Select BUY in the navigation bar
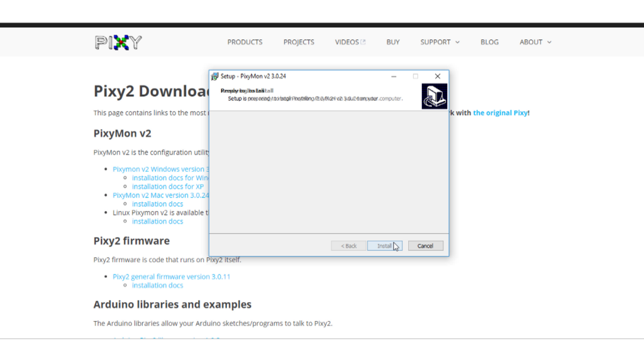The image size is (644, 362). 393,42
